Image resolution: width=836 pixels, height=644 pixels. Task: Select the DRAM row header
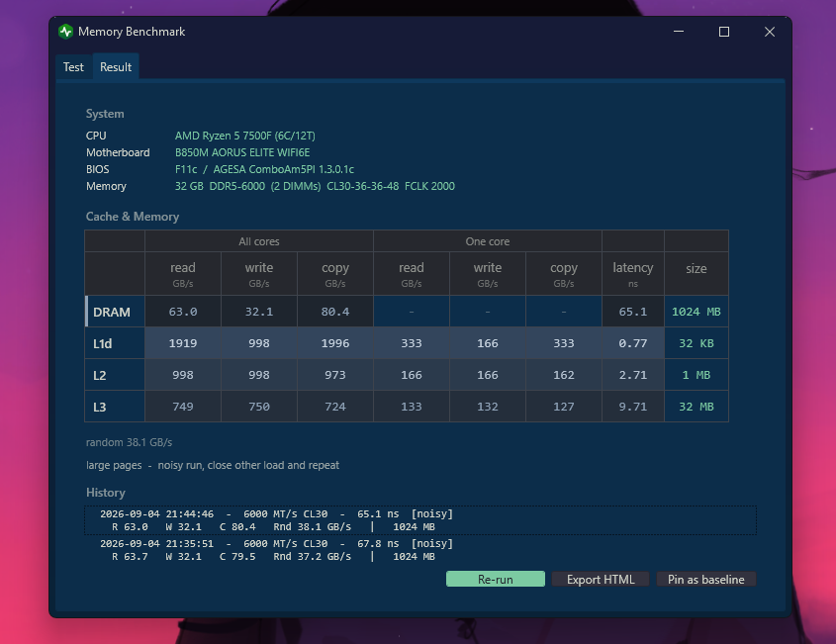pos(115,312)
